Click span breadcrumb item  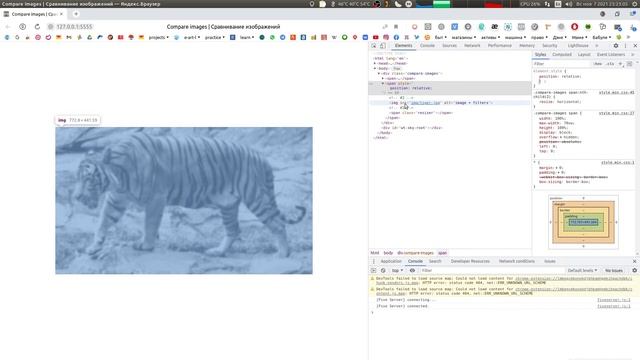click(442, 253)
